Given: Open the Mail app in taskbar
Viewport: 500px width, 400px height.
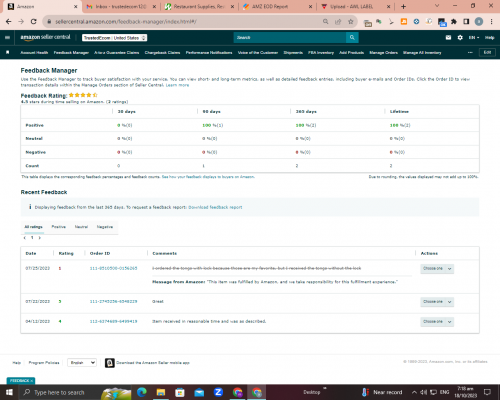Looking at the screenshot, I should 199,392.
